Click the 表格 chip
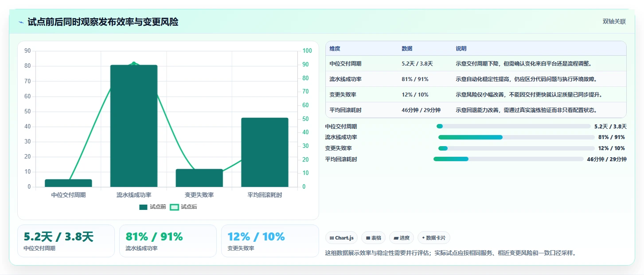 click(374, 238)
